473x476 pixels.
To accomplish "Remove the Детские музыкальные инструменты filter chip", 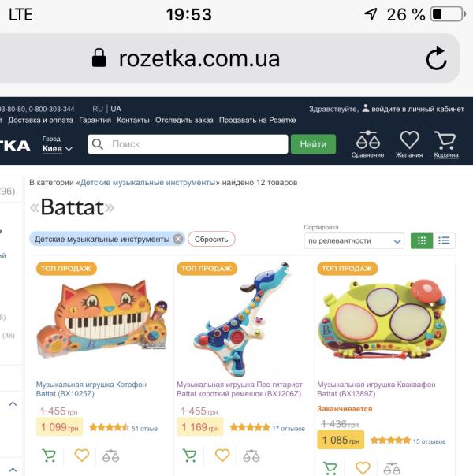I will 178,239.
